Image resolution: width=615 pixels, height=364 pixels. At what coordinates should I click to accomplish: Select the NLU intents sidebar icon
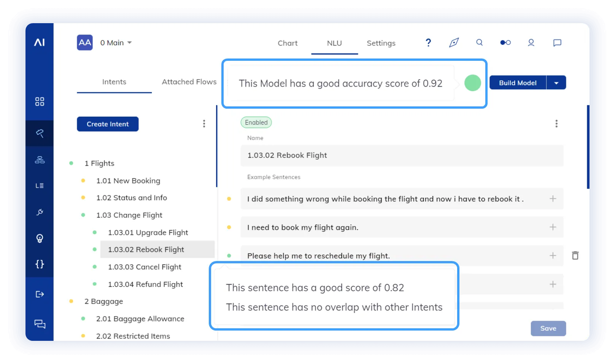point(40,133)
